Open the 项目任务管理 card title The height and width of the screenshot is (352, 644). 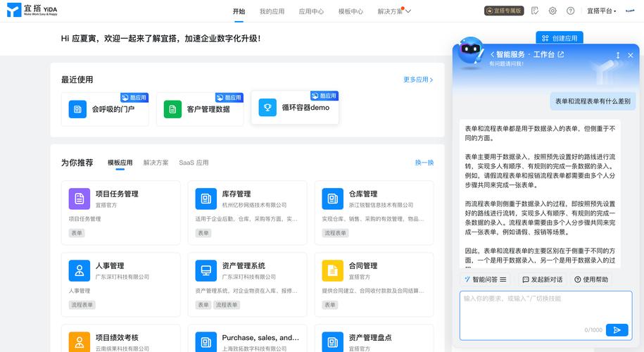117,194
